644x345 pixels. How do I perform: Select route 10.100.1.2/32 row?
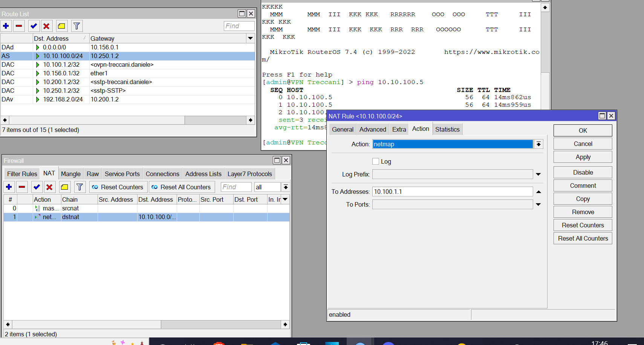[x=128, y=65]
